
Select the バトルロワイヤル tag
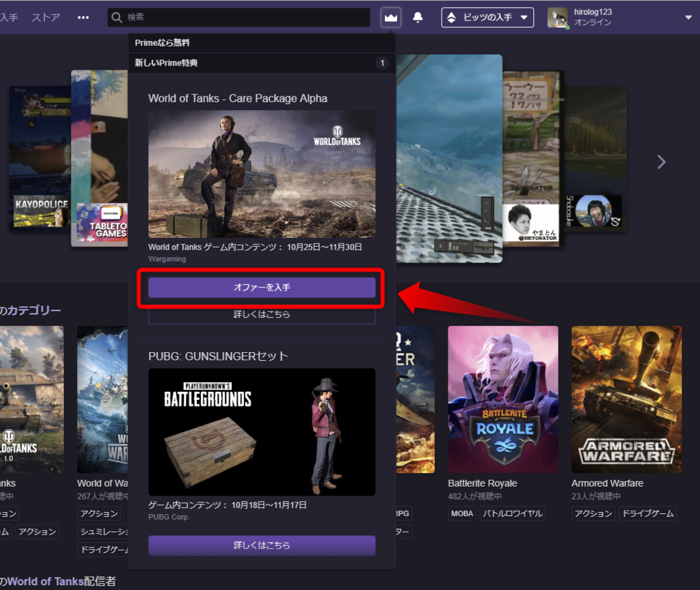point(513,513)
